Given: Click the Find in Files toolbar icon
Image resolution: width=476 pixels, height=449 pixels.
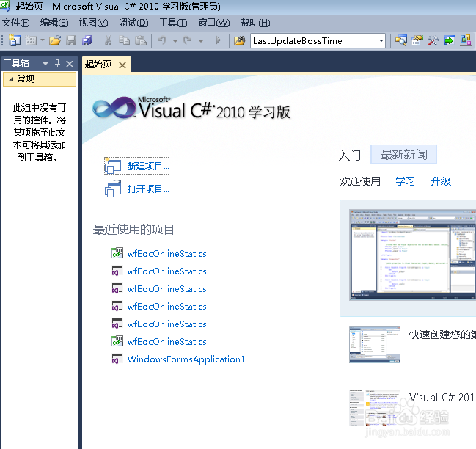Looking at the screenshot, I should [240, 40].
